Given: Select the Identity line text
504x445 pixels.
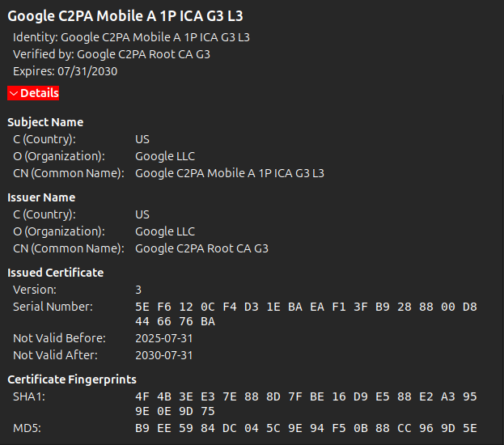Looking at the screenshot, I should pos(132,37).
